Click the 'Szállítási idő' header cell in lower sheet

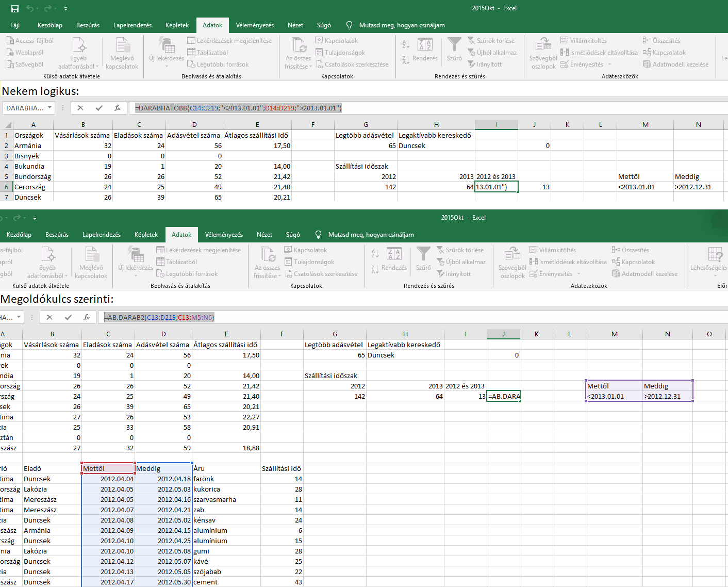coord(282,468)
